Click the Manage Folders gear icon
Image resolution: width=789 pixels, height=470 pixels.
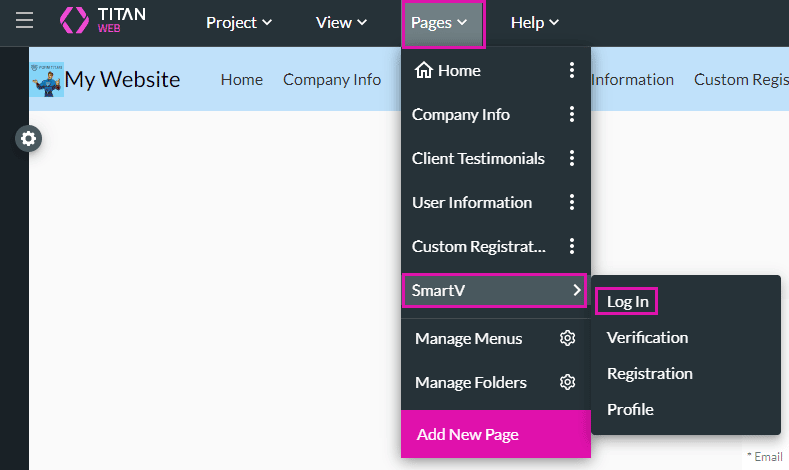[x=567, y=382]
